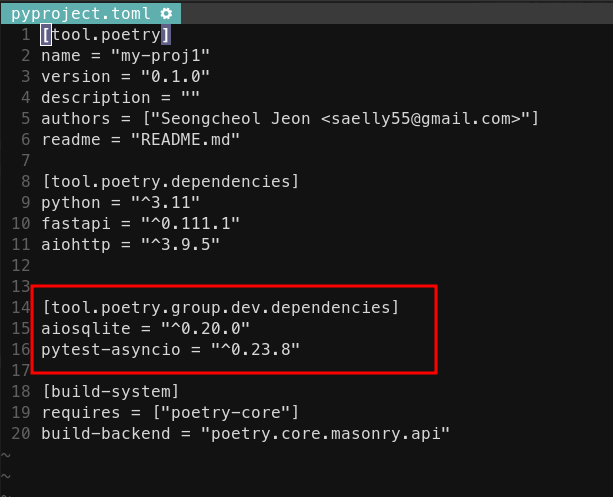Screen dimensions: 613x497
Task: Click the name = "my-proj1" line
Action: click(125, 56)
